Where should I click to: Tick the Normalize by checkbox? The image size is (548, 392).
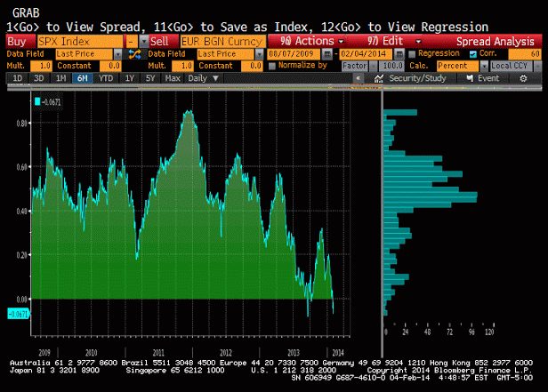click(272, 66)
